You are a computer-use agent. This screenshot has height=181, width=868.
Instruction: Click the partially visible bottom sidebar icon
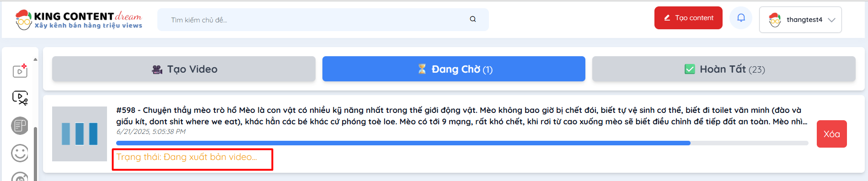tap(20, 176)
